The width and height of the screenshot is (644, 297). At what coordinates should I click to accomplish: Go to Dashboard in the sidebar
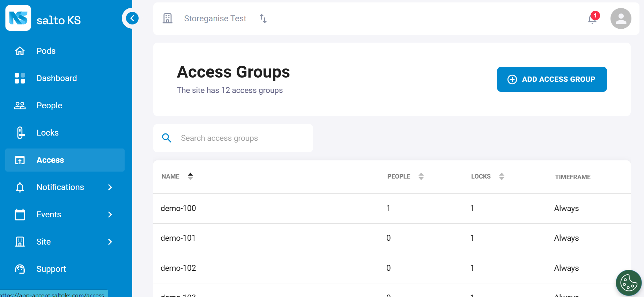(57, 78)
